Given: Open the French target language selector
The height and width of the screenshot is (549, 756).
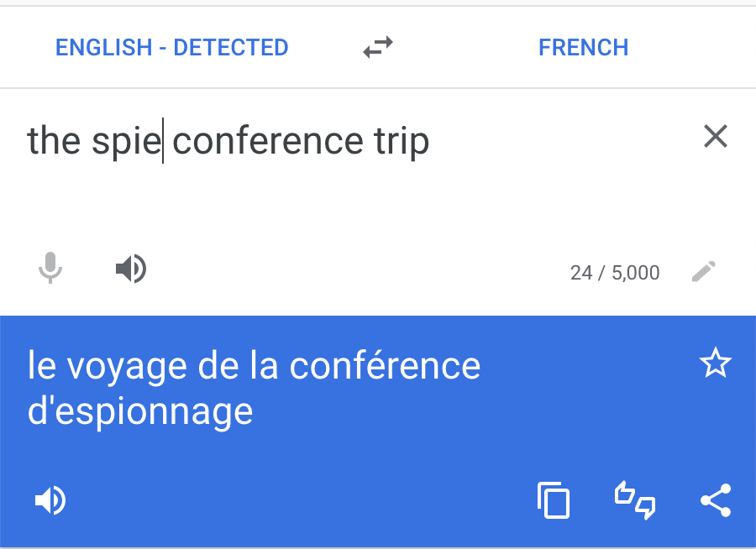Looking at the screenshot, I should (584, 47).
